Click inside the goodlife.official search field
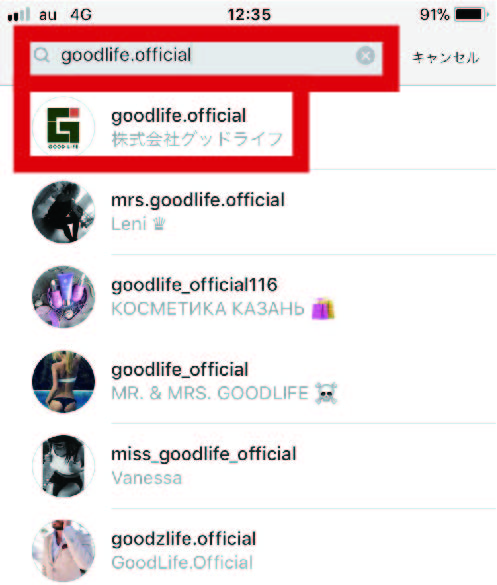Image resolution: width=497 pixels, height=585 pixels. pyautogui.click(x=206, y=57)
